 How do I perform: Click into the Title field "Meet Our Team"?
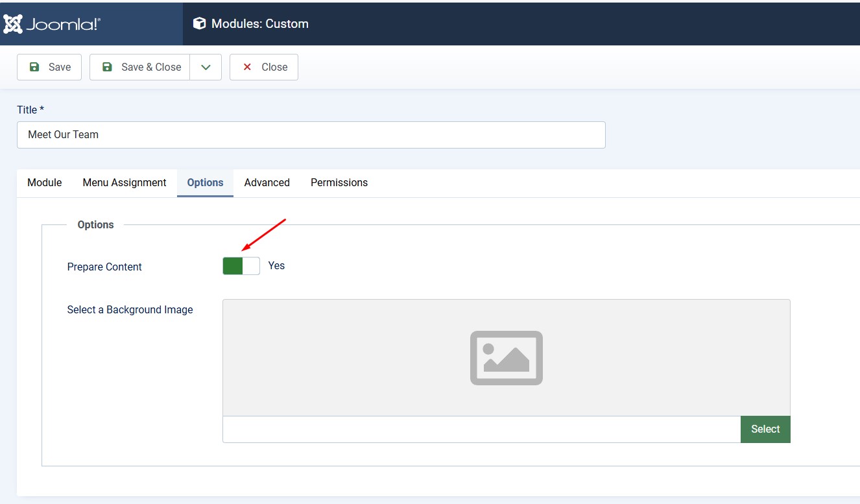(x=311, y=135)
